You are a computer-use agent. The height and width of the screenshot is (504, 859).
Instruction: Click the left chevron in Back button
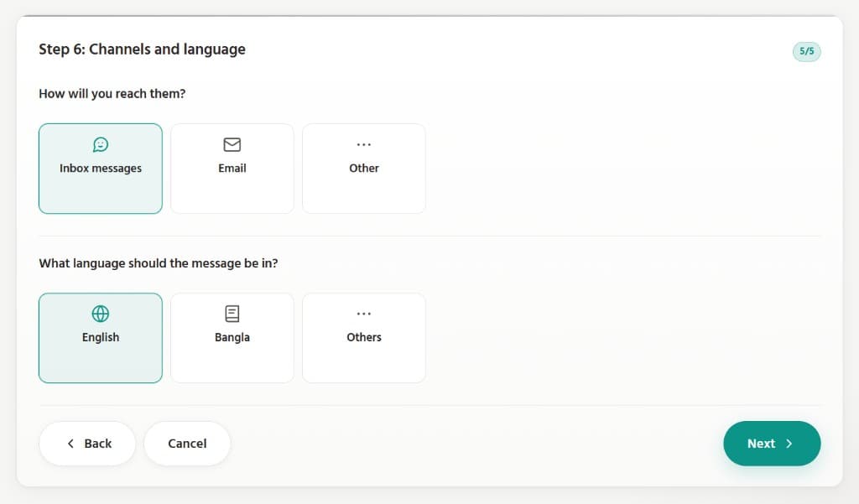click(70, 444)
